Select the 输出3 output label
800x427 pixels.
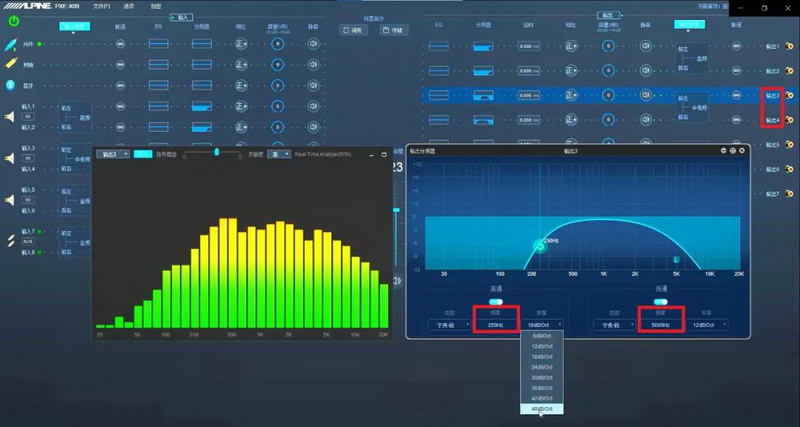[x=772, y=95]
